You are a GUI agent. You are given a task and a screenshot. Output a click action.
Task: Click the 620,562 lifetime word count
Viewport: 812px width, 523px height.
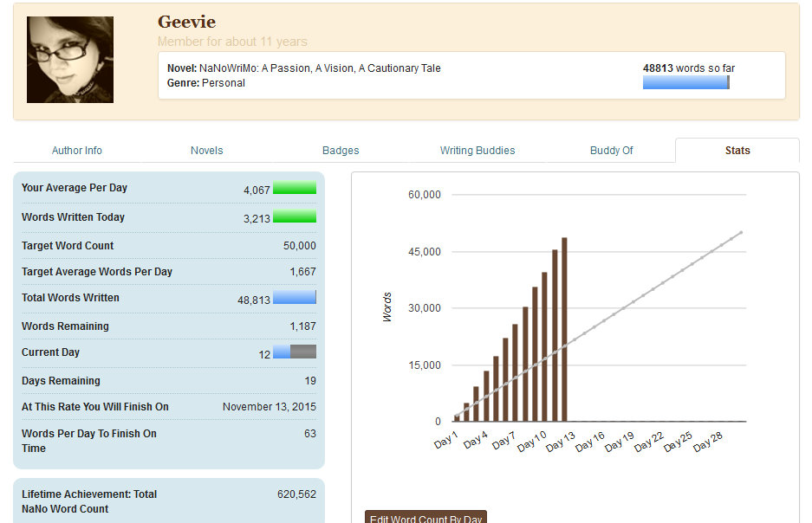click(x=296, y=494)
